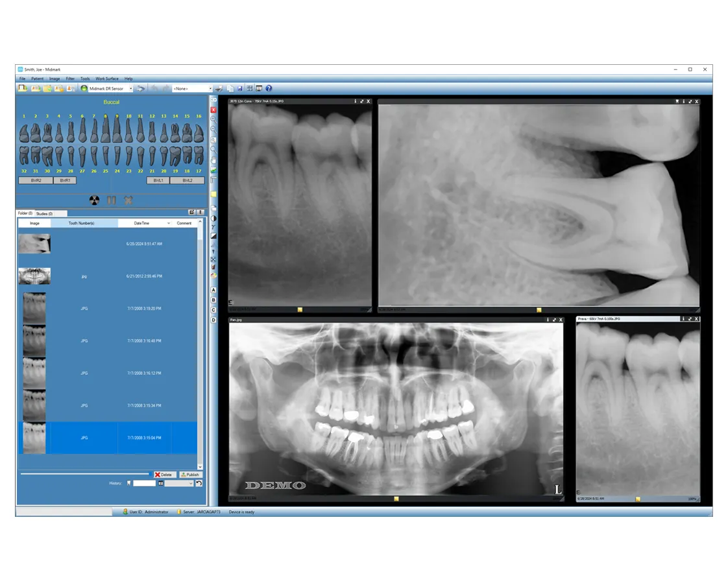Click the color palette tool
The height and width of the screenshot is (581, 728).
tap(213, 276)
